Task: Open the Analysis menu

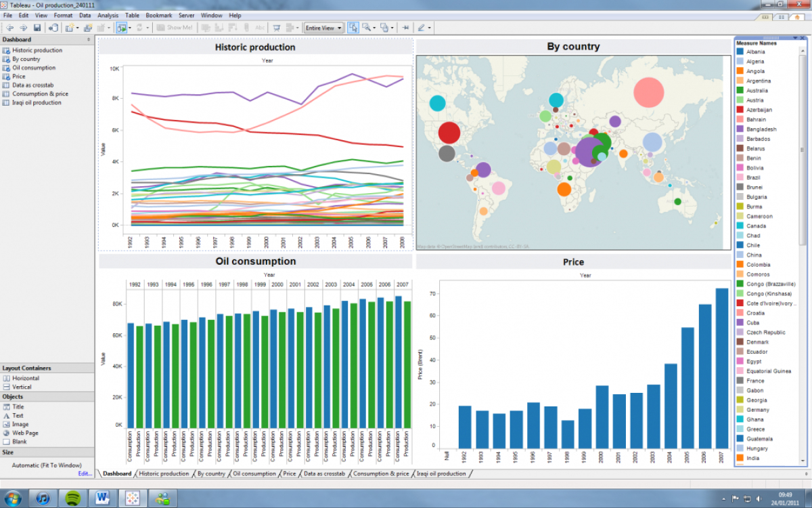Action: coord(108,15)
